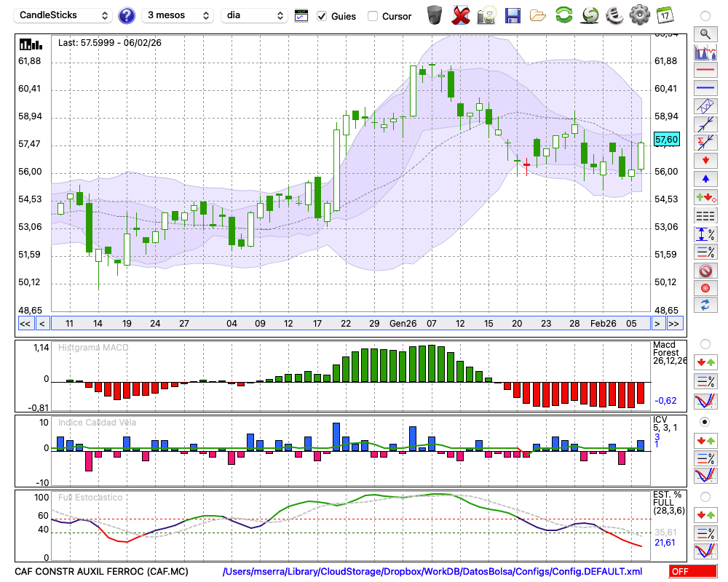
Task: Select the radio button beside Macd Forest panel
Action: coord(705,343)
